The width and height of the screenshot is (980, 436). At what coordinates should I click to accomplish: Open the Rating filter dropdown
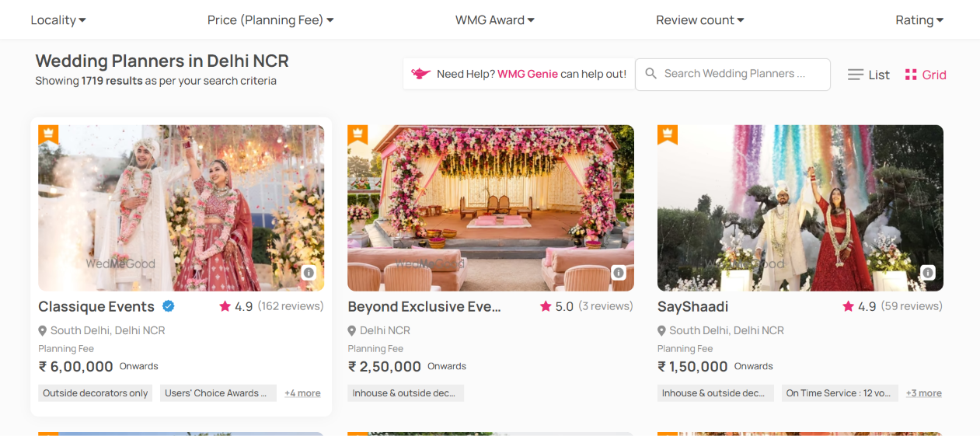(919, 20)
